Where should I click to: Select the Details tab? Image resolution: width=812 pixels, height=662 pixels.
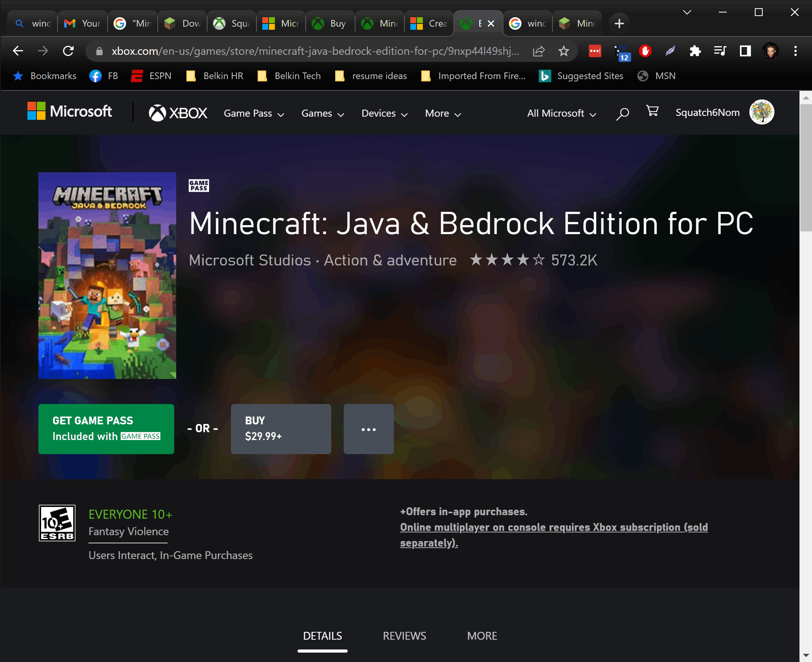323,636
